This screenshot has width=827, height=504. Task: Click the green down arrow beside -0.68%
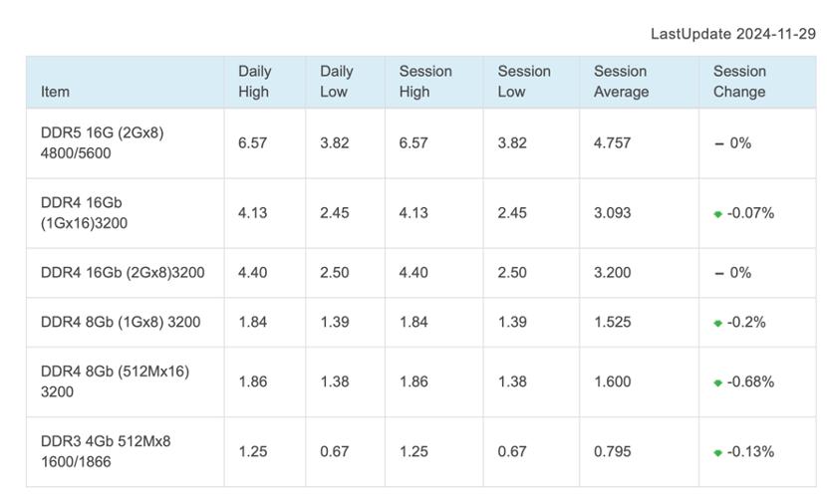pyautogui.click(x=717, y=383)
